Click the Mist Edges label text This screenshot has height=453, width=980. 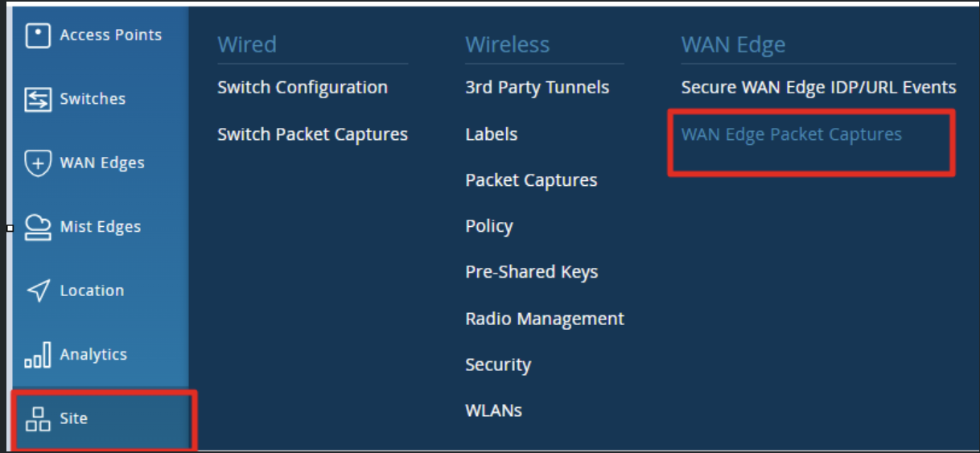click(101, 227)
